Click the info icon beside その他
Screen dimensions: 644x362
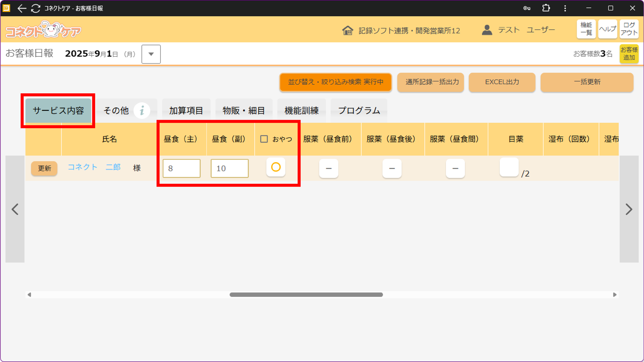(142, 111)
